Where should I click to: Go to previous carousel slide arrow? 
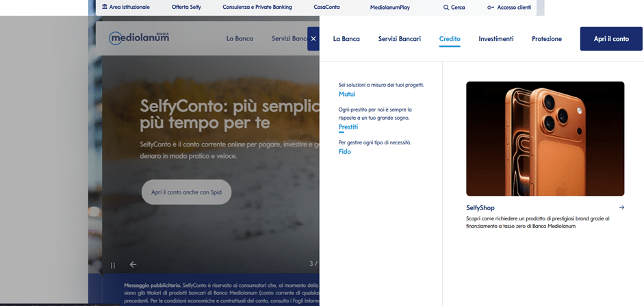click(x=133, y=265)
